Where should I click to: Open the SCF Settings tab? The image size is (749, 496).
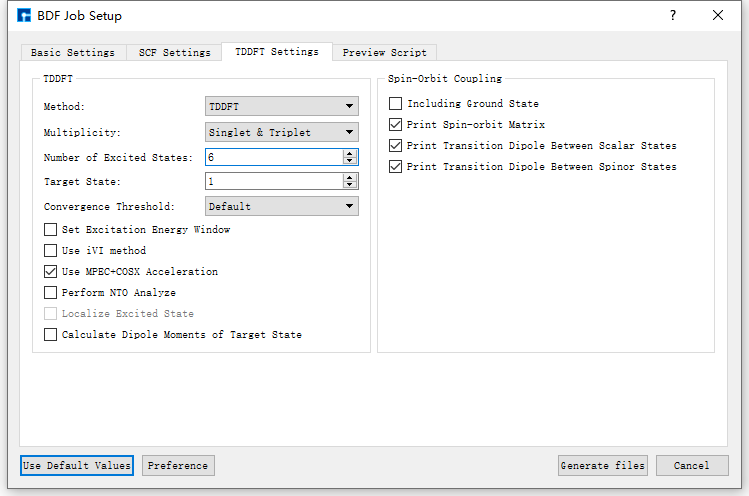(174, 53)
